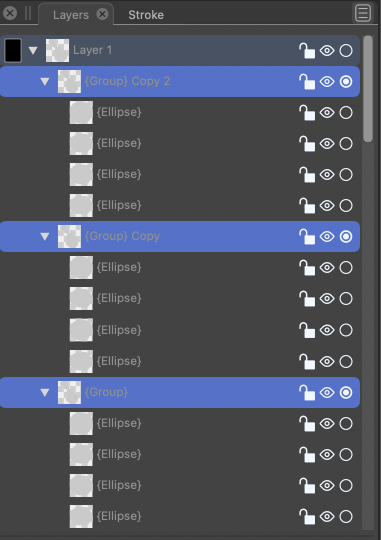Click the black color swatch of Layer 1

click(x=13, y=50)
